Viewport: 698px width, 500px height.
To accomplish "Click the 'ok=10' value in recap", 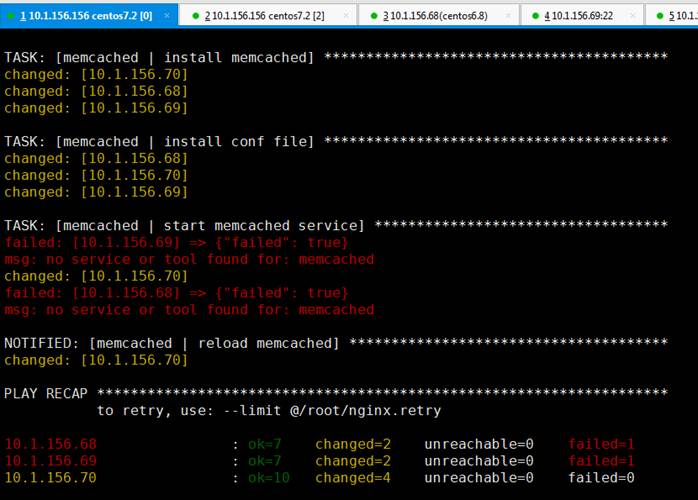I will click(x=269, y=478).
